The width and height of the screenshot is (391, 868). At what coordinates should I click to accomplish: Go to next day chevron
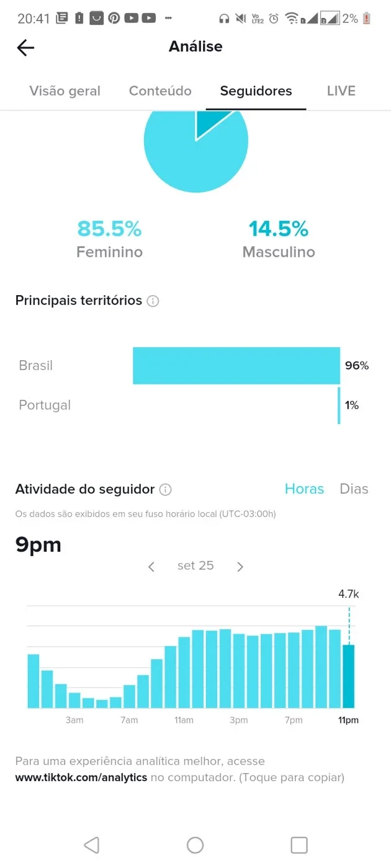(x=240, y=567)
